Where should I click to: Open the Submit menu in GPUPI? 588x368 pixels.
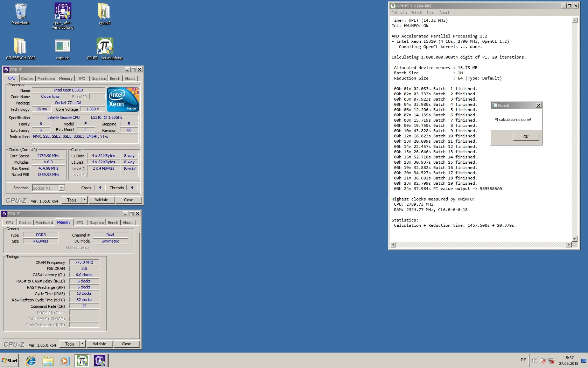point(416,13)
